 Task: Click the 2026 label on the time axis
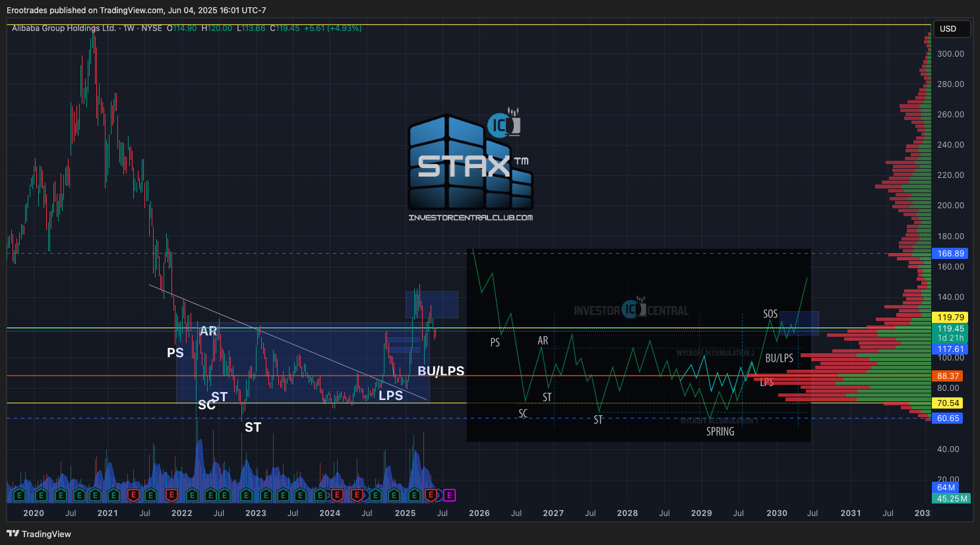click(479, 513)
